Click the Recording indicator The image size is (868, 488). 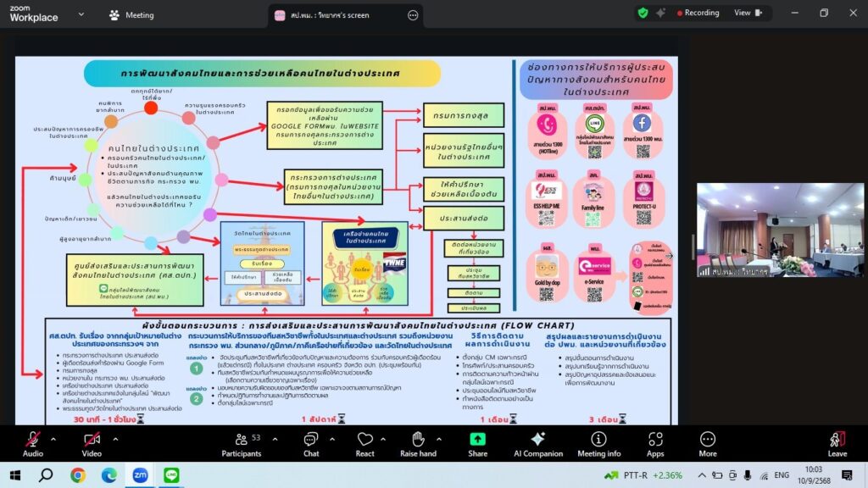[x=698, y=13]
